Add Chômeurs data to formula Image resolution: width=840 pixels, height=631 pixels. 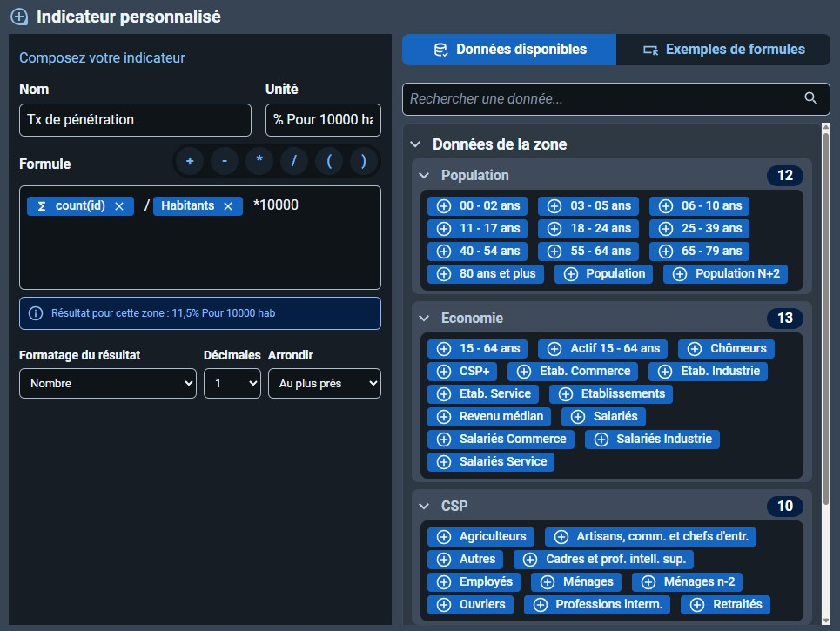pyautogui.click(x=726, y=349)
